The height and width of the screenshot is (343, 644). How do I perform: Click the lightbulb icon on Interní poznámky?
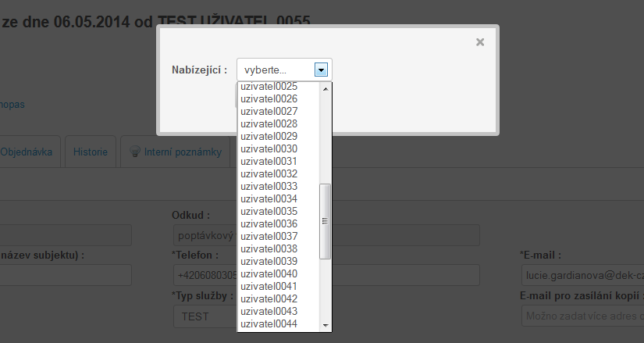coord(135,152)
